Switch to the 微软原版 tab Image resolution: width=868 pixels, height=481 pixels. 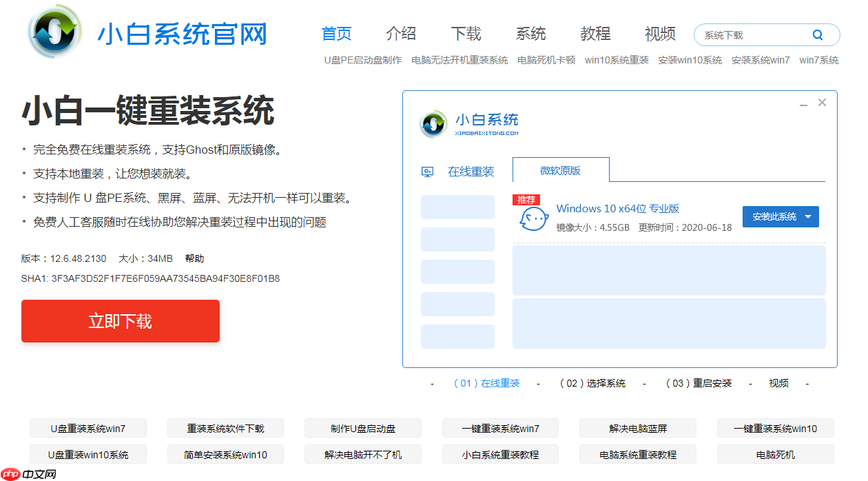click(560, 170)
